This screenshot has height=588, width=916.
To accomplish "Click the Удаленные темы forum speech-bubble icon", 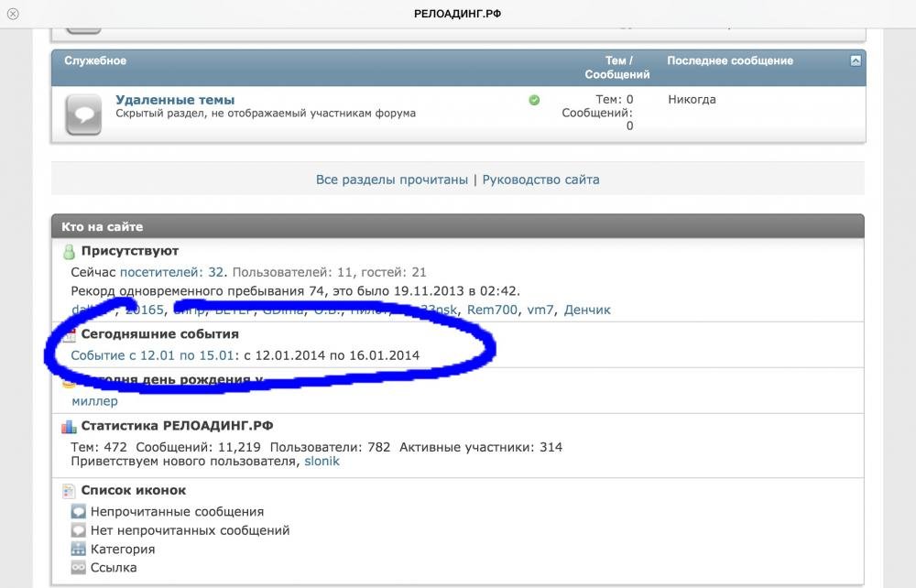I will click(x=83, y=114).
